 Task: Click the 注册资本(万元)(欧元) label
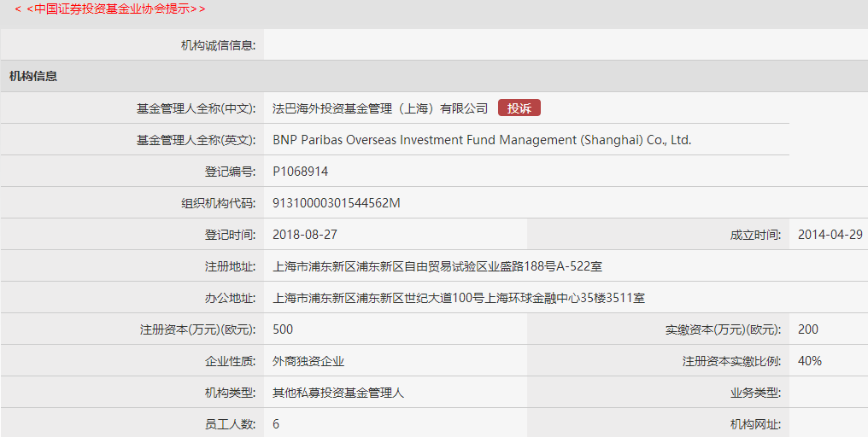pos(197,329)
